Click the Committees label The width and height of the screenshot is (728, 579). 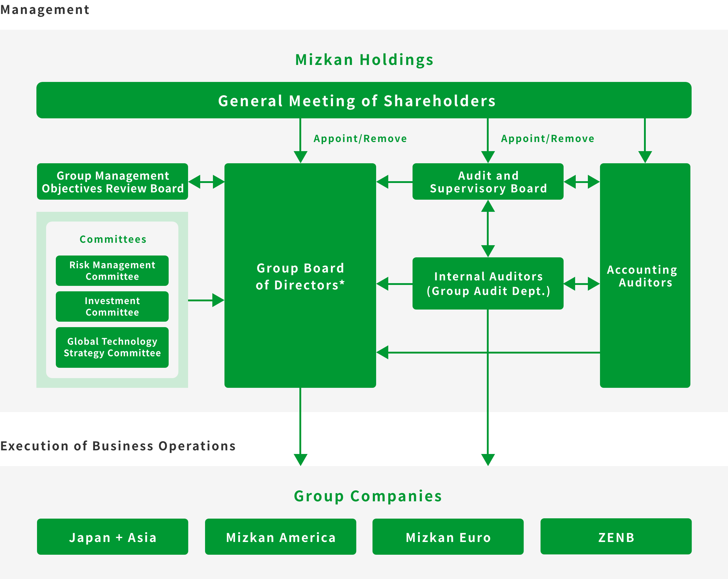pos(113,239)
